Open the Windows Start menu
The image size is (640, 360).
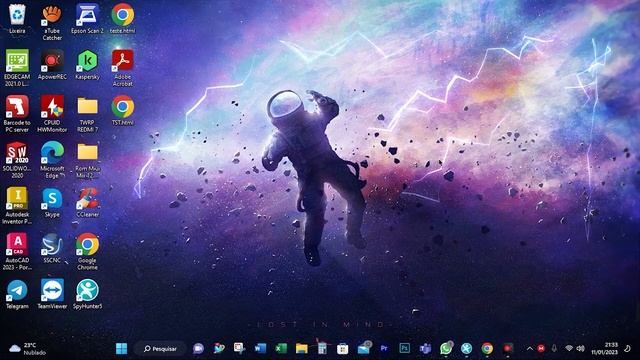(121, 348)
